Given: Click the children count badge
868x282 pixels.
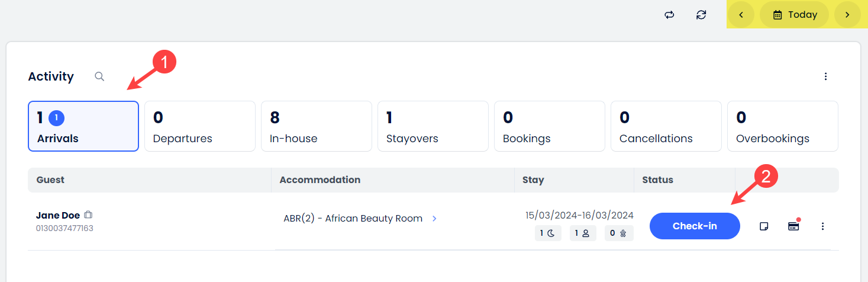Looking at the screenshot, I should point(618,233).
